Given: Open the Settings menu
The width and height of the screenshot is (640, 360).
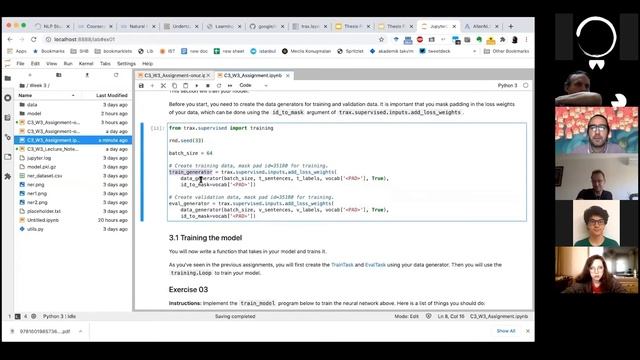Looking at the screenshot, I should 126,64.
